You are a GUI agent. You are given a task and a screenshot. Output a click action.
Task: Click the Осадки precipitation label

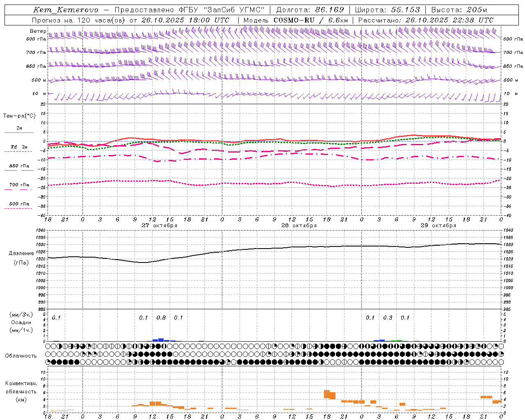coord(21,322)
